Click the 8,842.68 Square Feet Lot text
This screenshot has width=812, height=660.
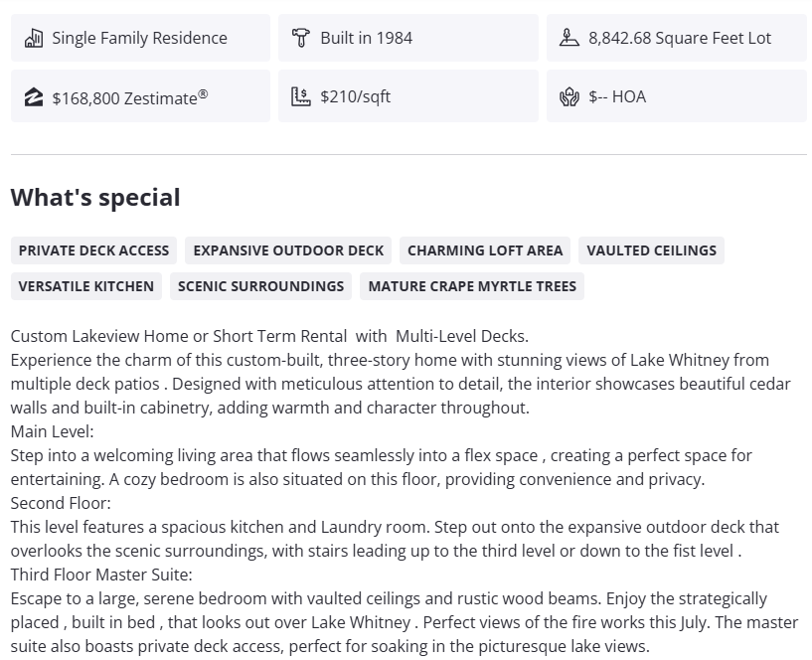click(680, 38)
